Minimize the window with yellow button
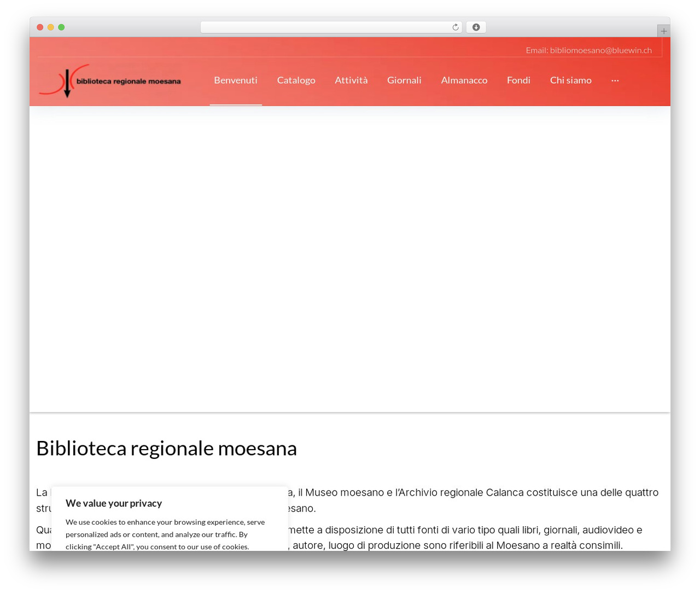The width and height of the screenshot is (700, 593). coord(50,27)
